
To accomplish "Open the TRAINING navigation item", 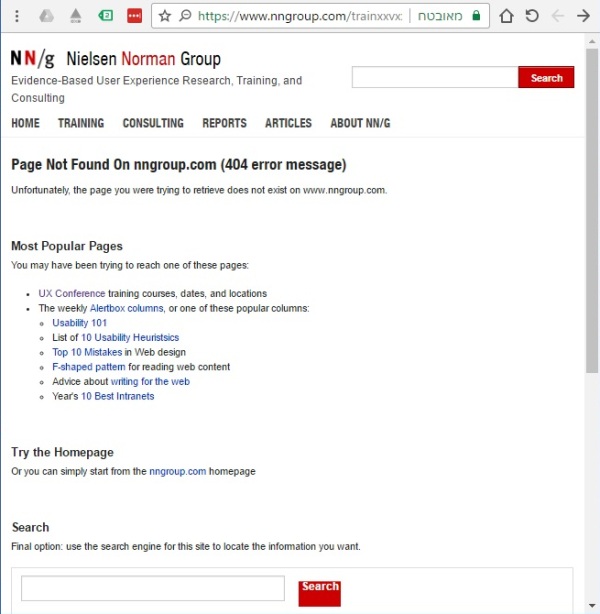I will (x=81, y=123).
